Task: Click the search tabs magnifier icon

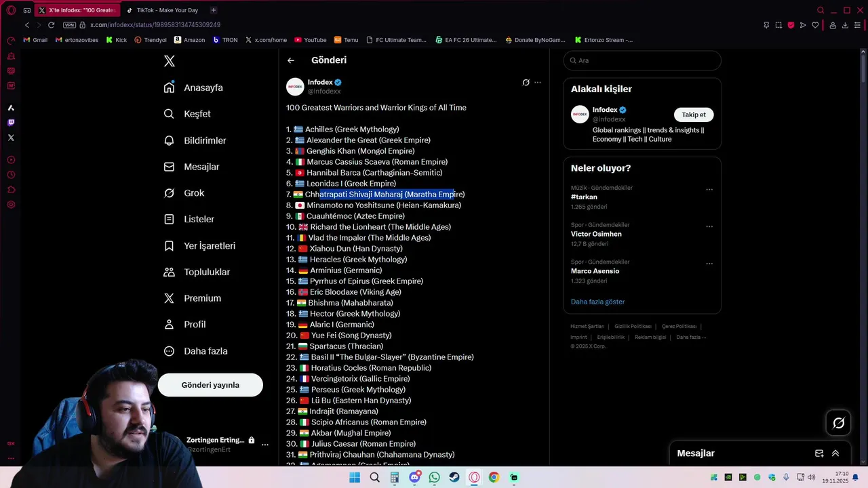Action: coord(821,10)
